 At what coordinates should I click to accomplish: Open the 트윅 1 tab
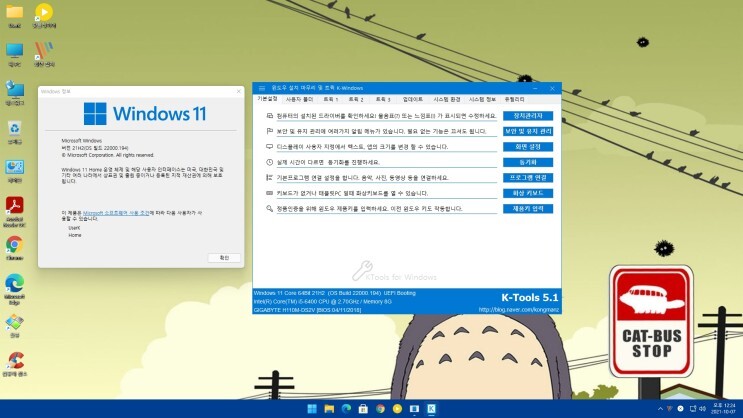[x=330, y=100]
